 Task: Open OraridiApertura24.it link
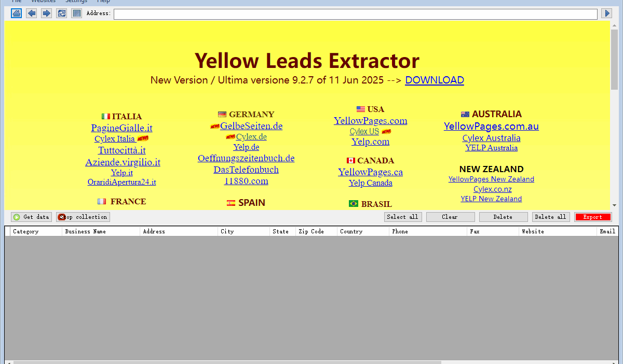click(121, 182)
